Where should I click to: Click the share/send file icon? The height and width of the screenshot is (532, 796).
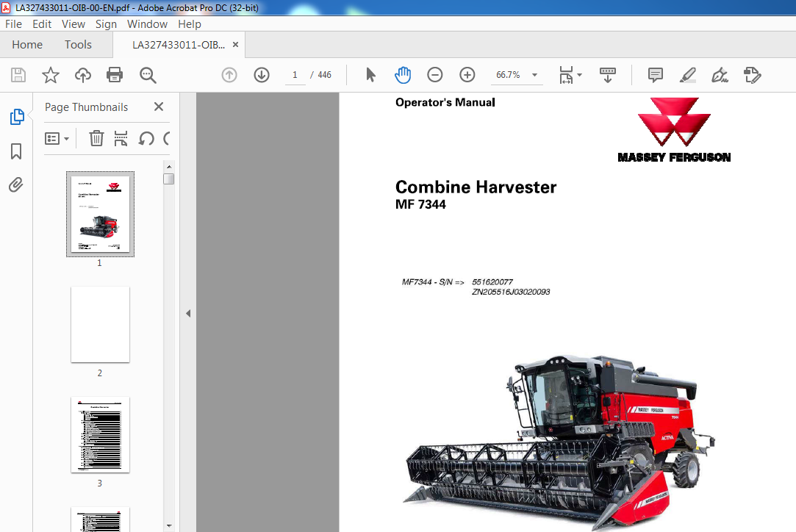(x=753, y=75)
